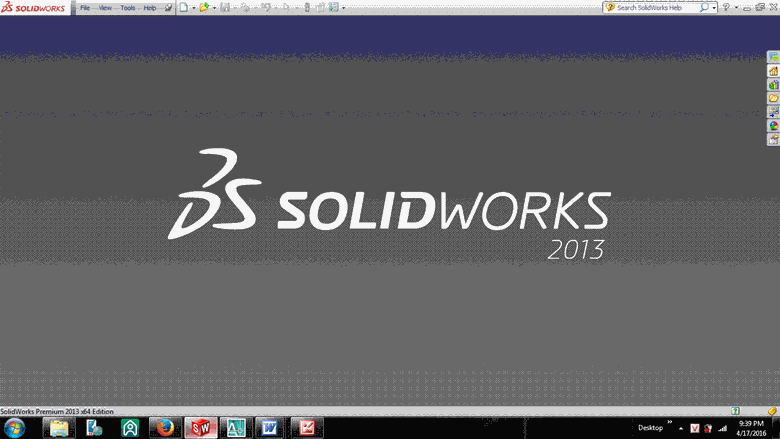
Task: Open Appearances color ball tab
Action: (x=774, y=126)
